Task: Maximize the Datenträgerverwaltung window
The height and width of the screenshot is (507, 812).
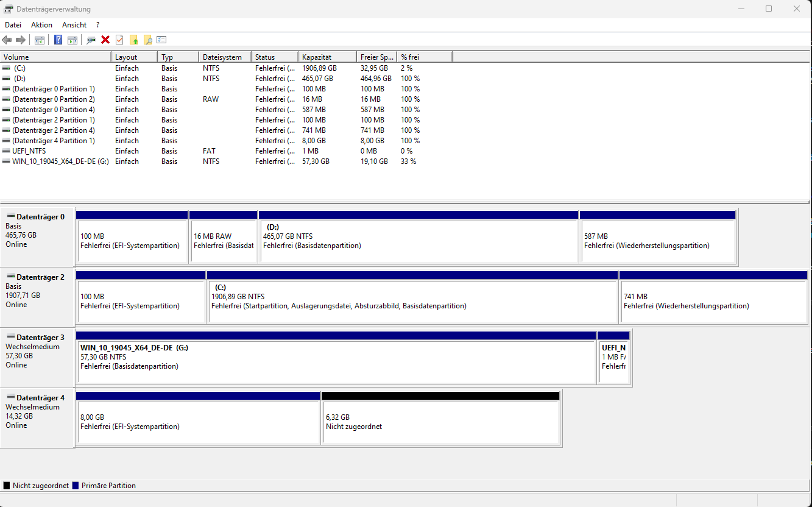Action: (769, 9)
